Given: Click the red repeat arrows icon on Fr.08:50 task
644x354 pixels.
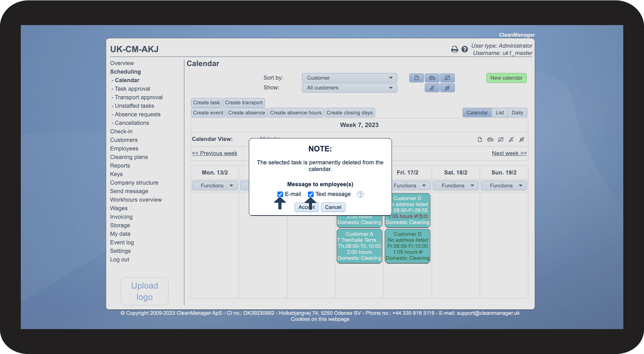Looking at the screenshot, I should pos(416,216).
